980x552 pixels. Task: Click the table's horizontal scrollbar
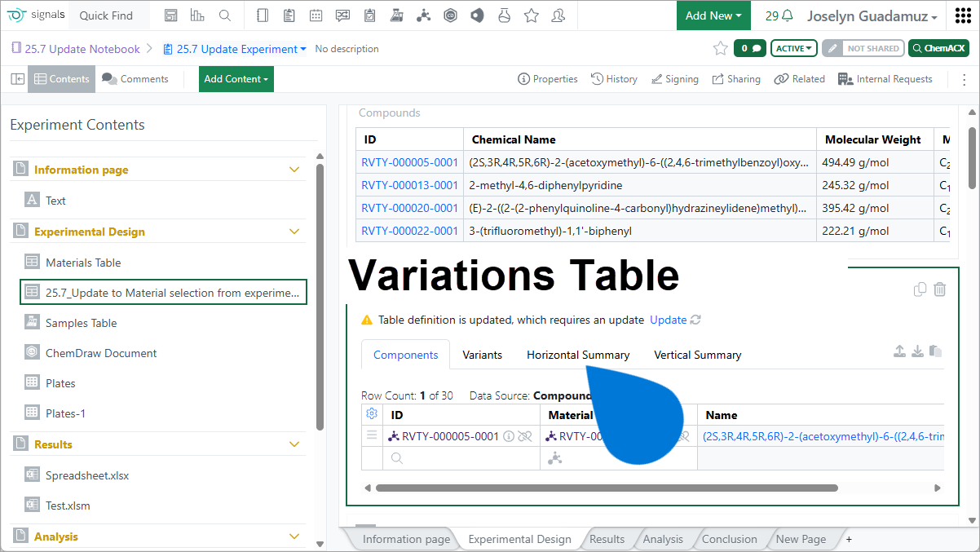tap(606, 488)
